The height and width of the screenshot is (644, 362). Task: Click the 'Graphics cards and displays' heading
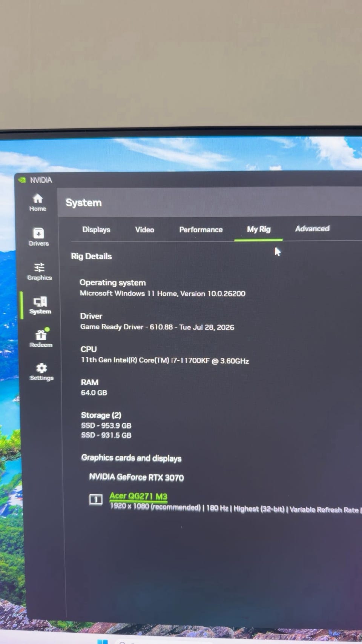click(x=131, y=458)
